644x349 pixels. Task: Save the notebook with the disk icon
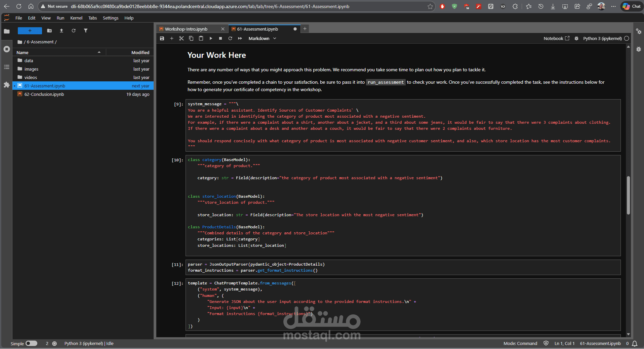click(162, 38)
